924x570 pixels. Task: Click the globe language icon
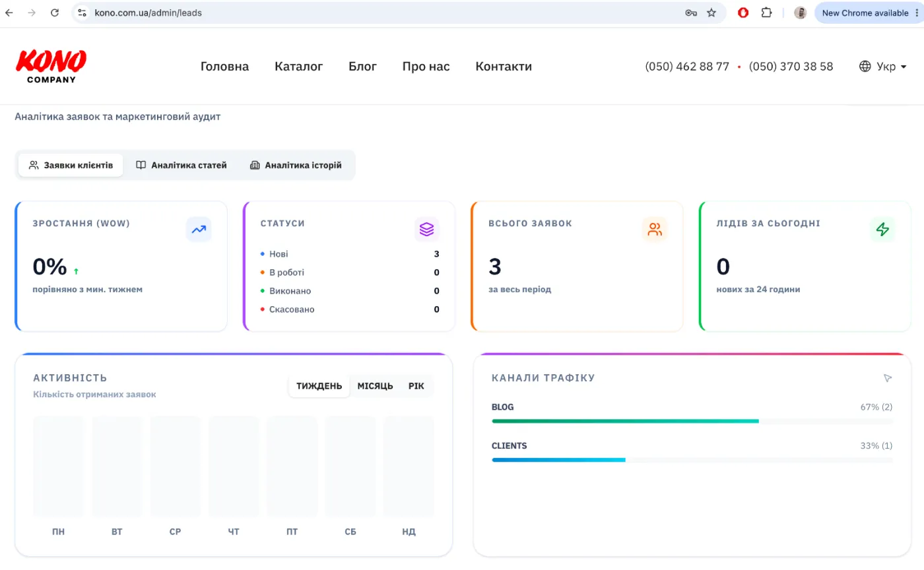coord(865,67)
